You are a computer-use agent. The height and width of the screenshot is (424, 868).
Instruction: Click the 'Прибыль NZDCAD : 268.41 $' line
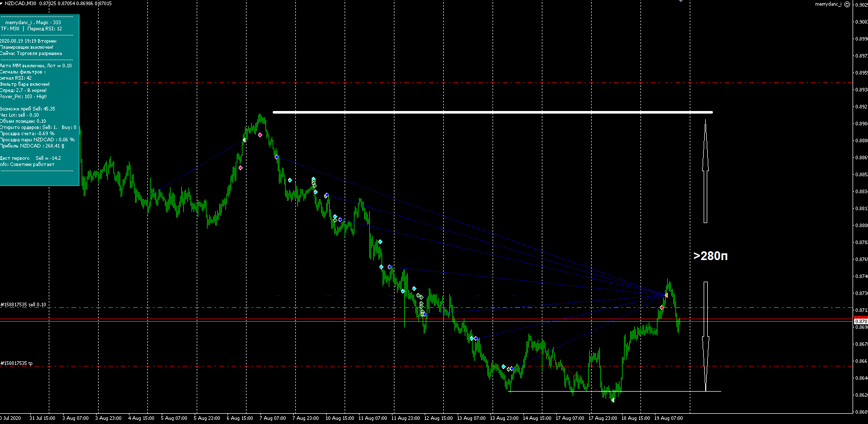coord(32,146)
